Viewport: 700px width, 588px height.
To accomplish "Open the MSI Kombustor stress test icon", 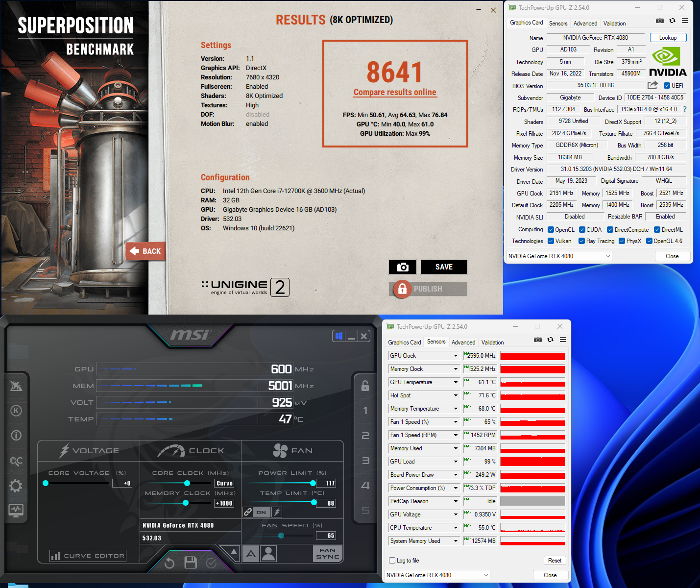I will click(x=16, y=386).
